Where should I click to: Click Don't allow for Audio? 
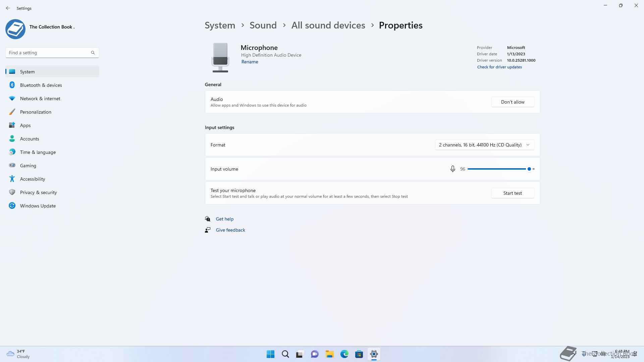click(x=513, y=102)
